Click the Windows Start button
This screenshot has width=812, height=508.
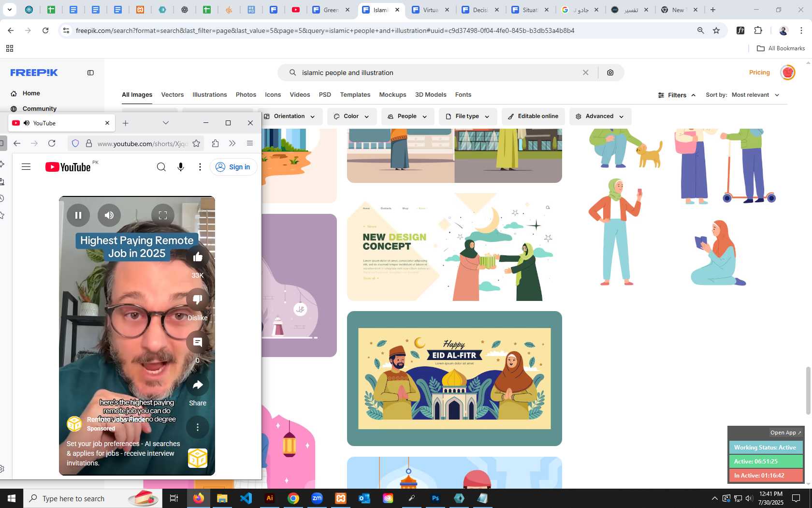click(12, 498)
